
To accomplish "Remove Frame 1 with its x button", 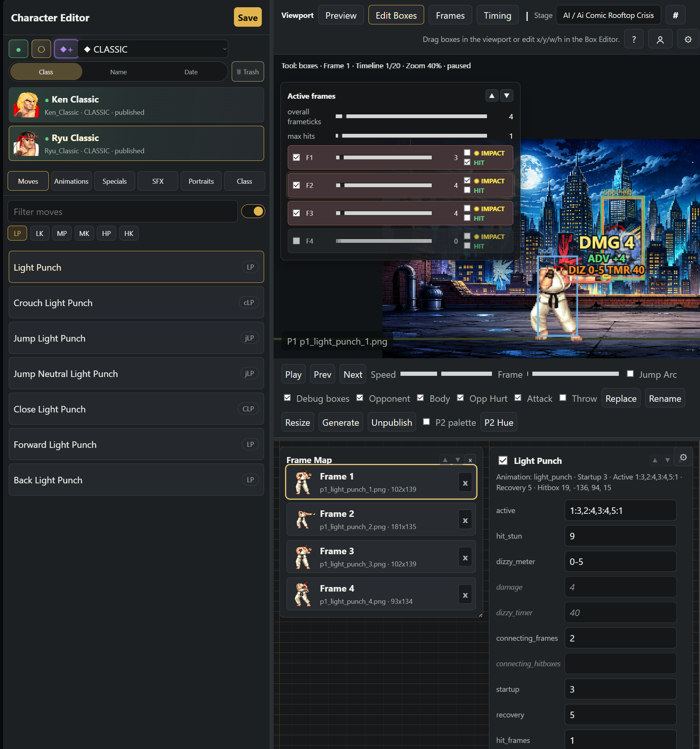I will coord(465,483).
